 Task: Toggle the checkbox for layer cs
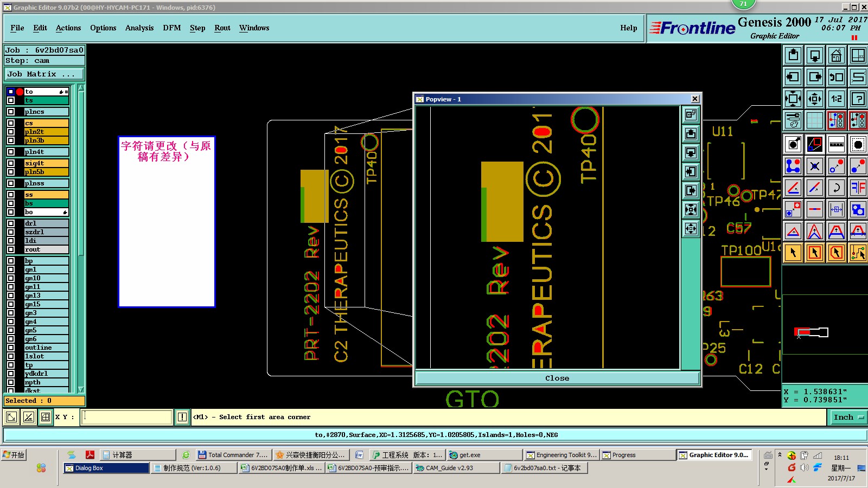[11, 123]
